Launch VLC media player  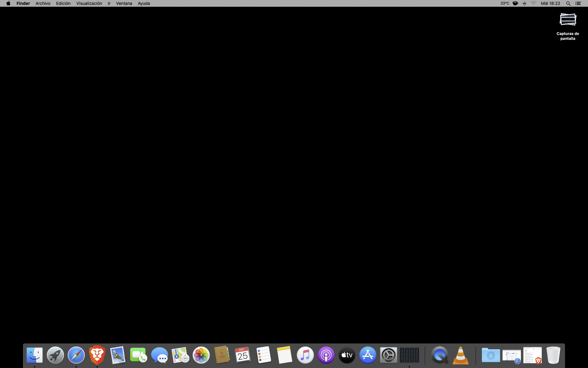click(x=460, y=355)
